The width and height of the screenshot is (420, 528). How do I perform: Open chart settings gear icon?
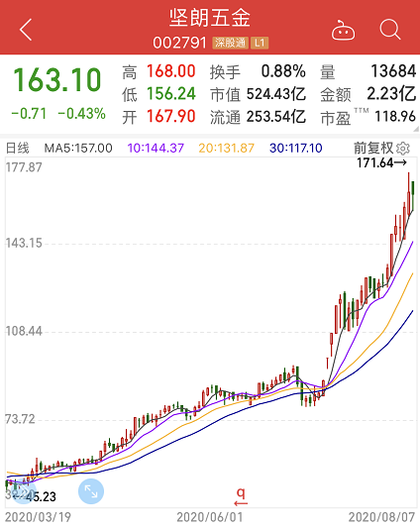(x=403, y=149)
